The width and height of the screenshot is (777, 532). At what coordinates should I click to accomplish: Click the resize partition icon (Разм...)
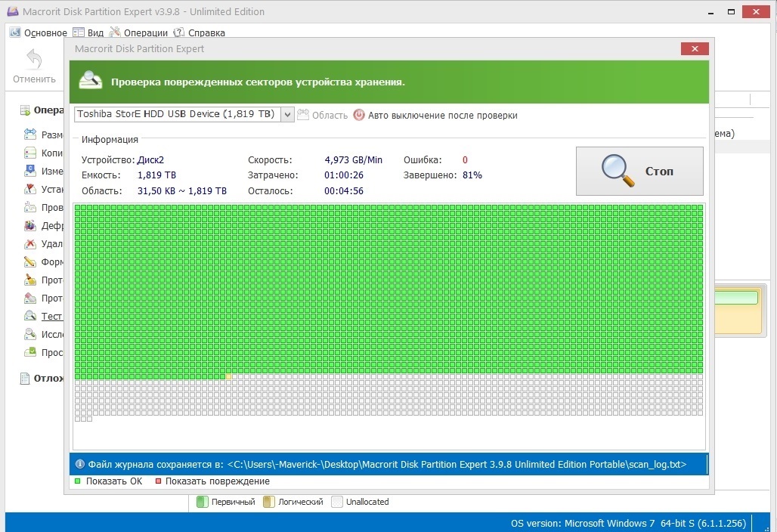pos(30,135)
